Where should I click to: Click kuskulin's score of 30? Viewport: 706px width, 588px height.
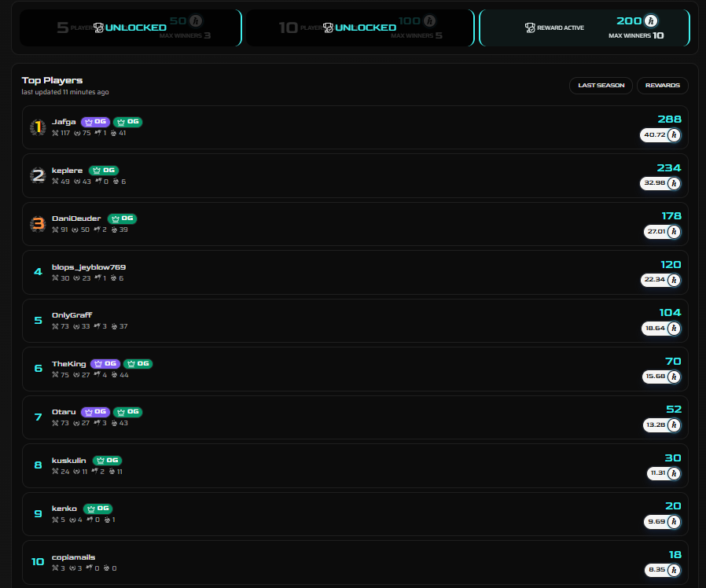(x=673, y=458)
